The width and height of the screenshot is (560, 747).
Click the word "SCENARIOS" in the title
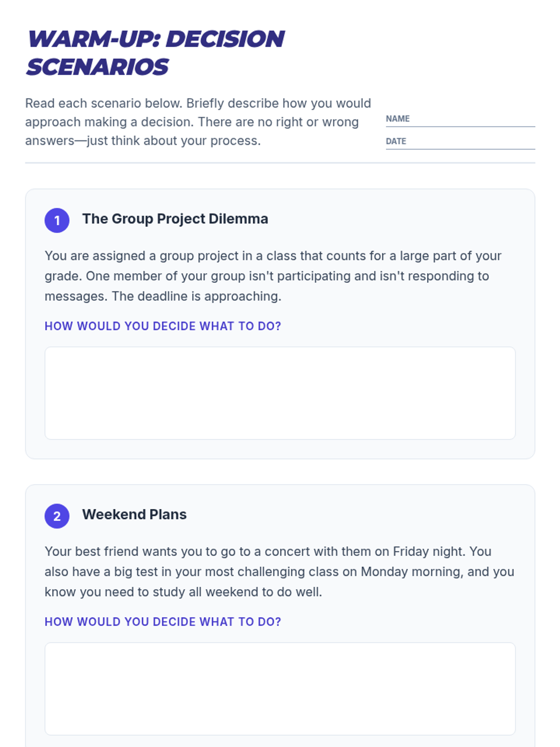pos(98,67)
